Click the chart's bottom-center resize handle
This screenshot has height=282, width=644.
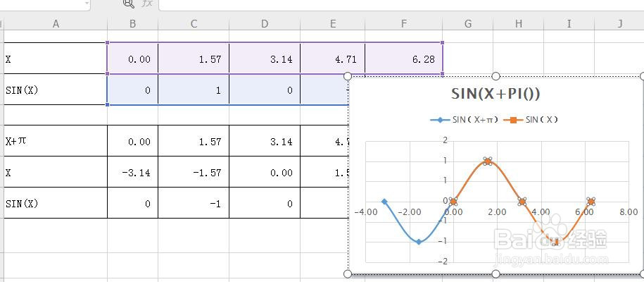click(x=495, y=274)
